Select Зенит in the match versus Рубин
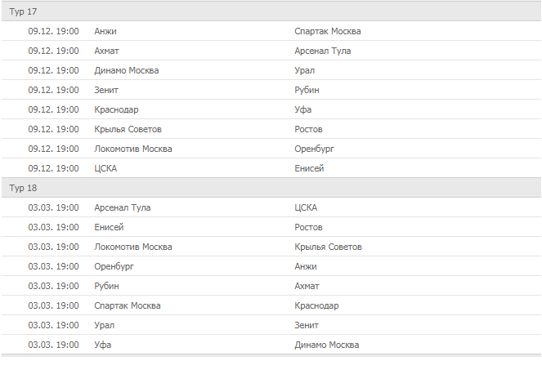Viewport: 542px width, 392px height. click(106, 90)
